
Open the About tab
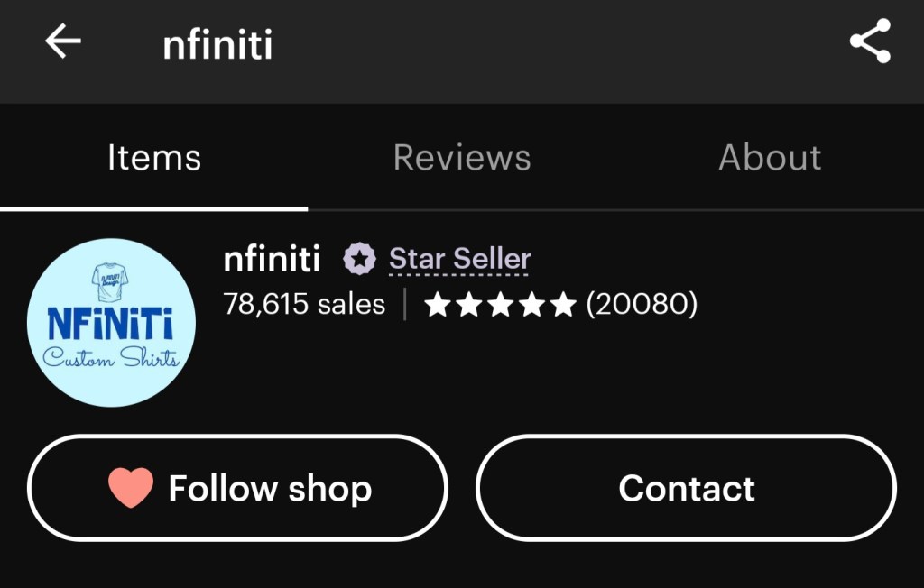[x=770, y=158]
